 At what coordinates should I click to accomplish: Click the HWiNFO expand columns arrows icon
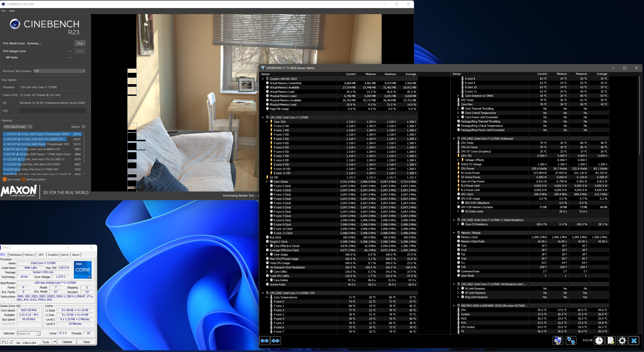pyautogui.click(x=265, y=341)
